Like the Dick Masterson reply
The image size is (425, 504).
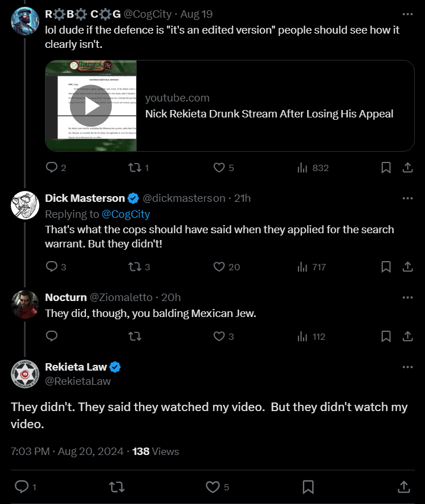pyautogui.click(x=219, y=267)
